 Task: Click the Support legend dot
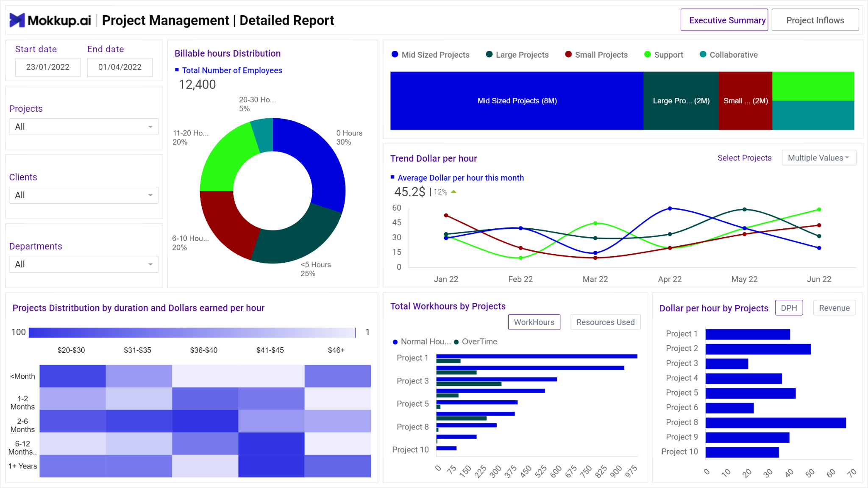[x=647, y=54]
